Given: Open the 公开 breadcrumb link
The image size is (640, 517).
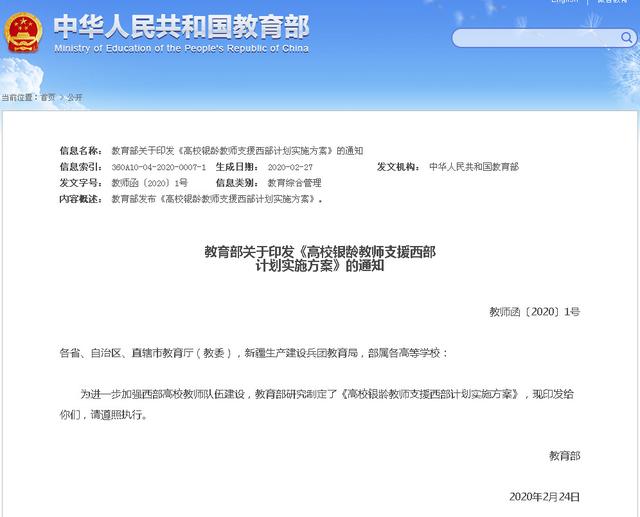Looking at the screenshot, I should 75,97.
